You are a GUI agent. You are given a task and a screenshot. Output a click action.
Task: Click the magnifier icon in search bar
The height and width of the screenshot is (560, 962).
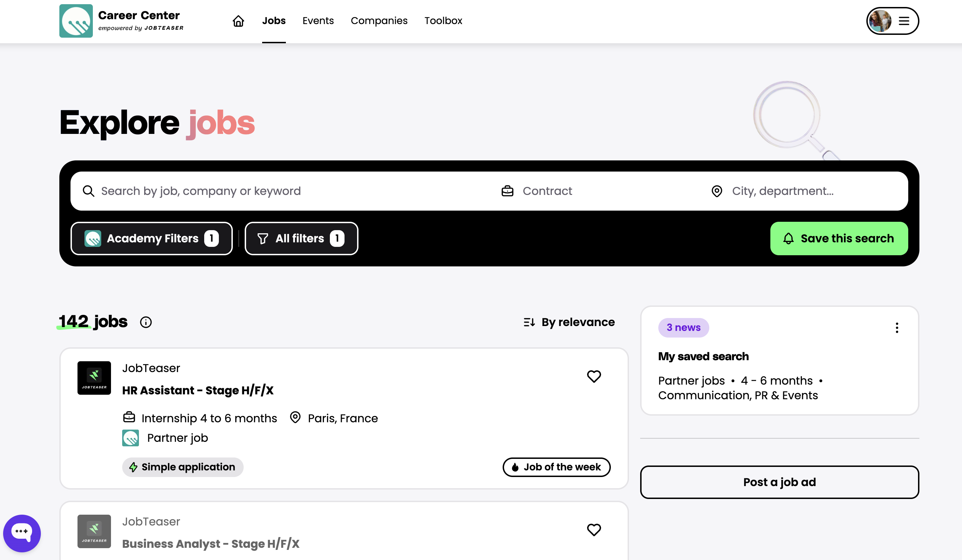pyautogui.click(x=89, y=191)
